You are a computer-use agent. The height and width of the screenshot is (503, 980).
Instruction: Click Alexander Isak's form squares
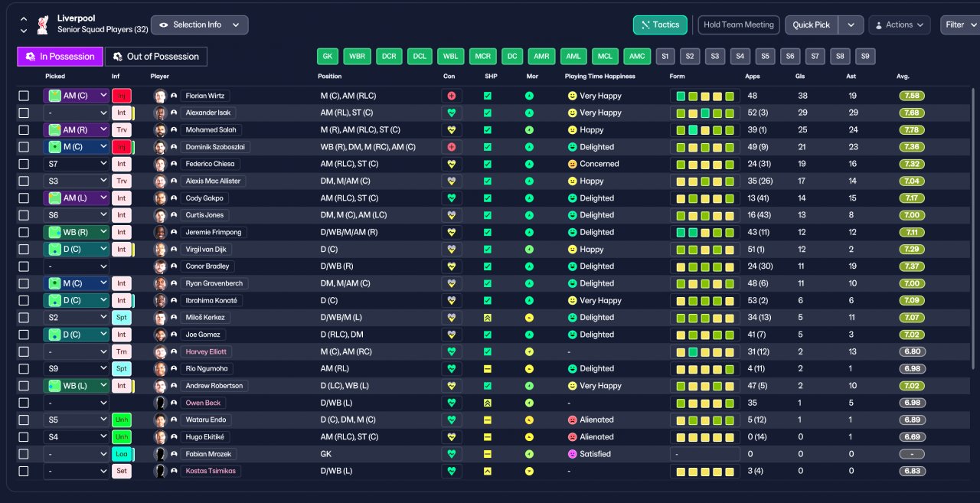(704, 113)
